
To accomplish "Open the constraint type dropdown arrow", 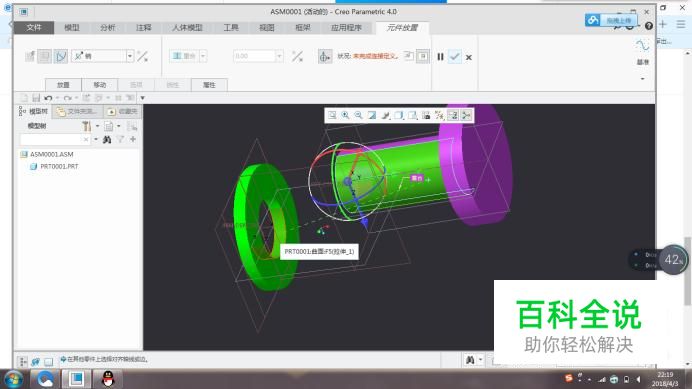I will [x=203, y=56].
